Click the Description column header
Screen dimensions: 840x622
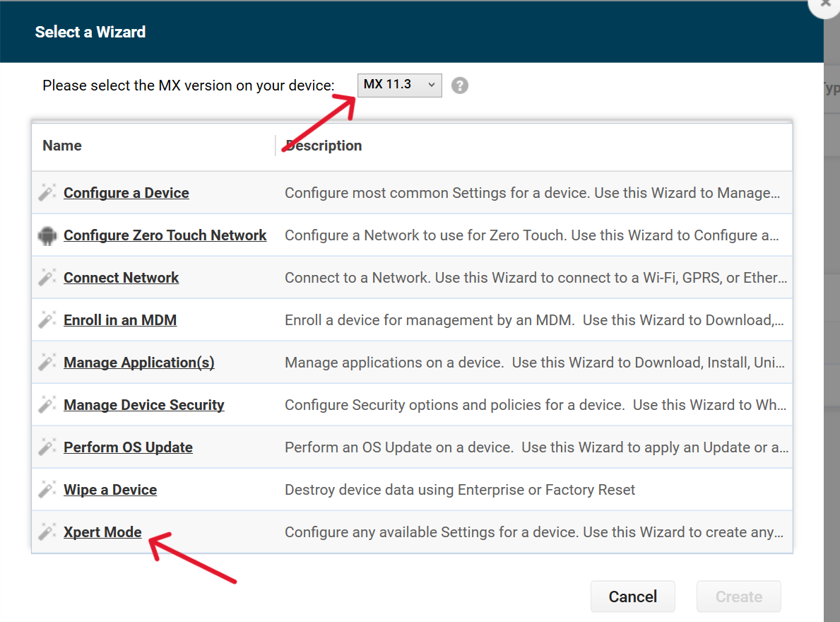coord(324,146)
